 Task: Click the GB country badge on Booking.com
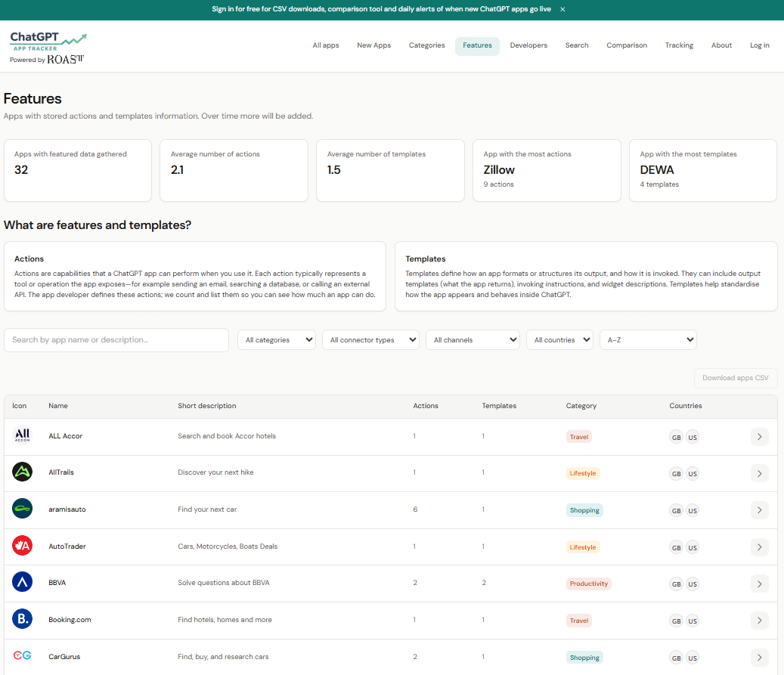[676, 620]
